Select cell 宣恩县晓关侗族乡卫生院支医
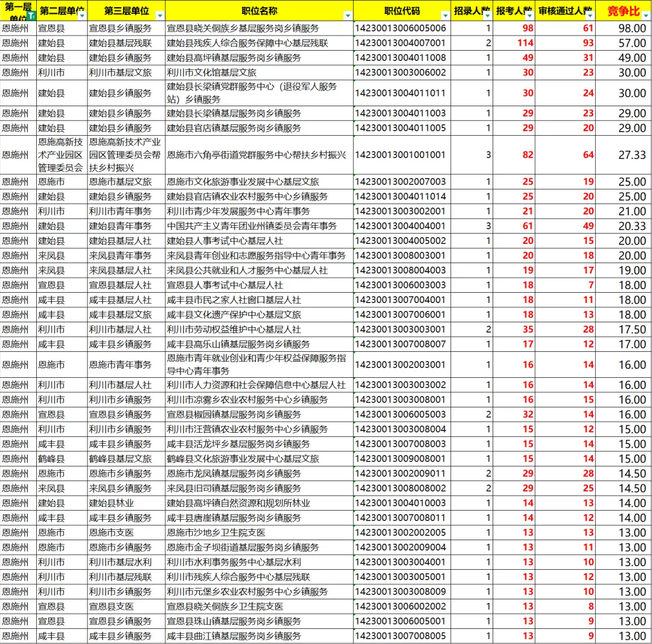The image size is (652, 644). pyautogui.click(x=259, y=606)
